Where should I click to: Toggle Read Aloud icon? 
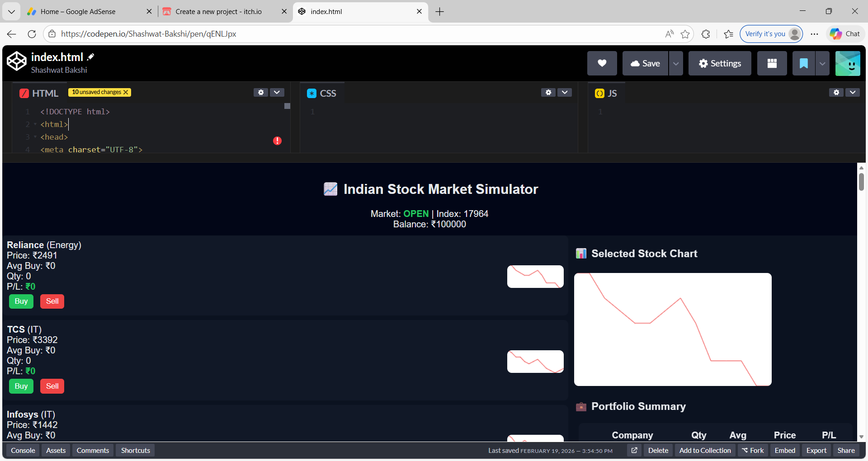coord(670,34)
